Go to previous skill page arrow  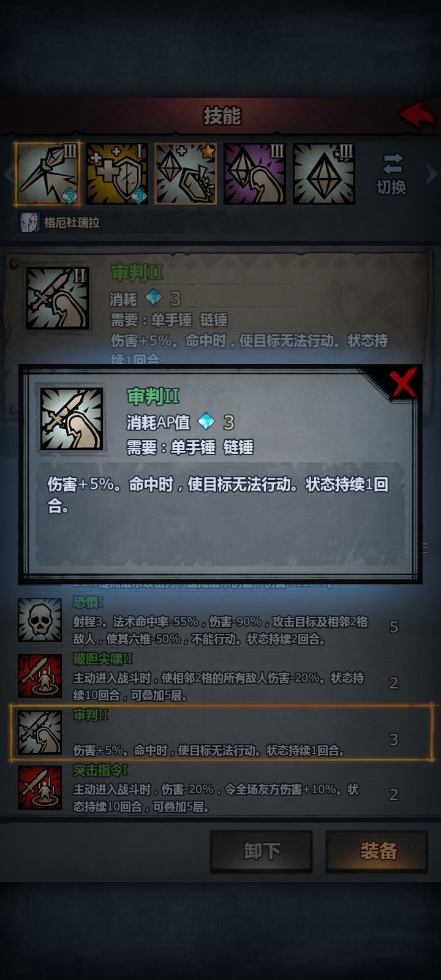(x=8, y=174)
